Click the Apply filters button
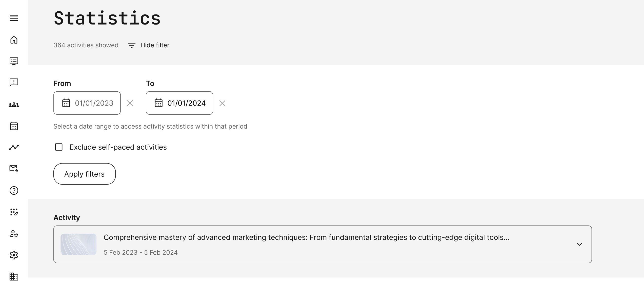The width and height of the screenshot is (644, 286). pos(85,174)
